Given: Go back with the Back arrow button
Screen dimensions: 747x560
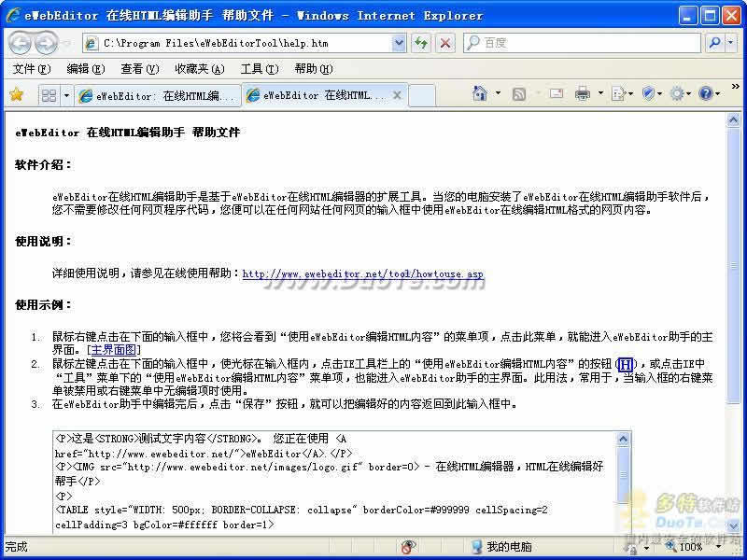Looking at the screenshot, I should click(20, 43).
